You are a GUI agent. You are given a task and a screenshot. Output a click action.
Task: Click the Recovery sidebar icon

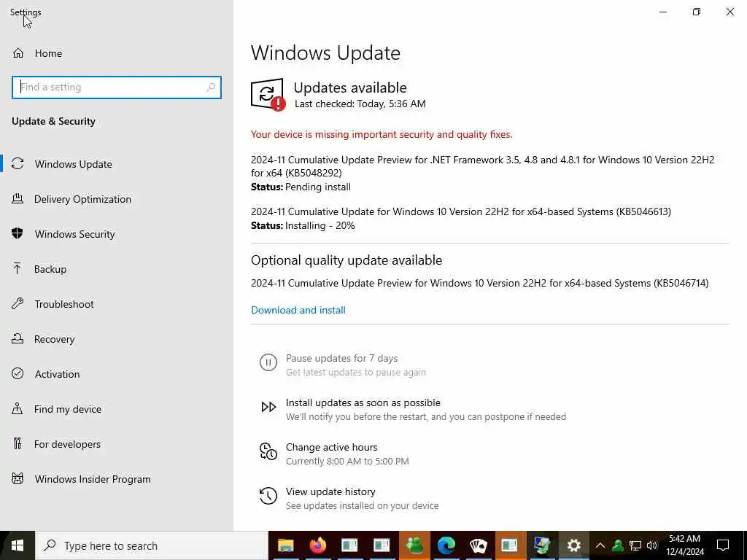point(18,339)
